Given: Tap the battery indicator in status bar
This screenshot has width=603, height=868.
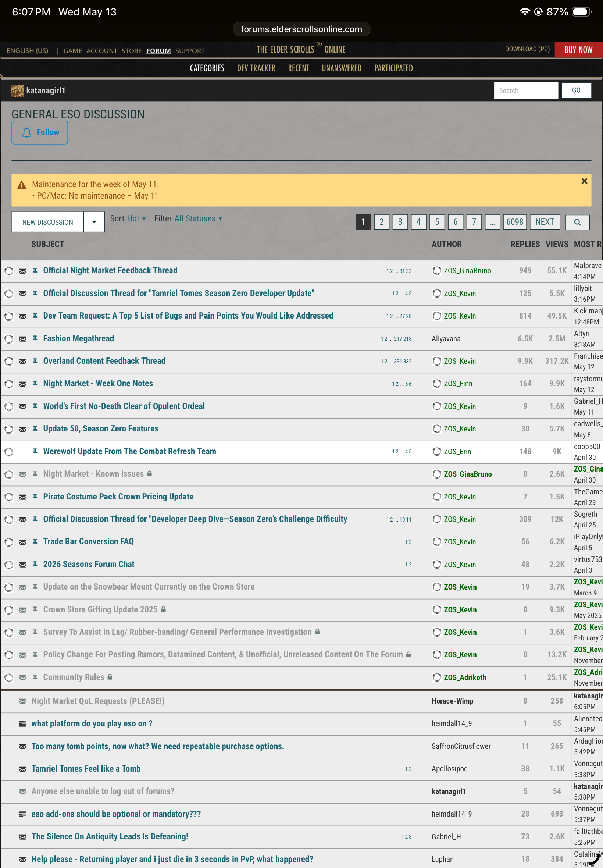Looking at the screenshot, I should click(x=582, y=12).
